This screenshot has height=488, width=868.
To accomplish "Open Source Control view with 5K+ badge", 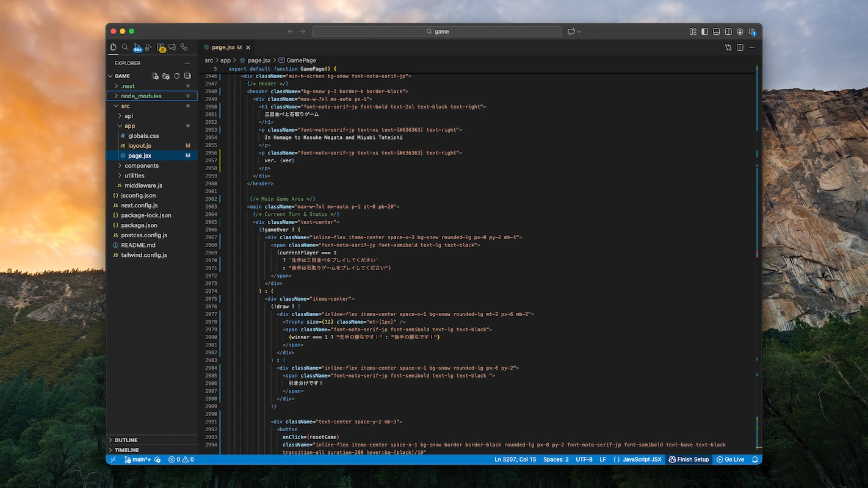I will [x=137, y=47].
